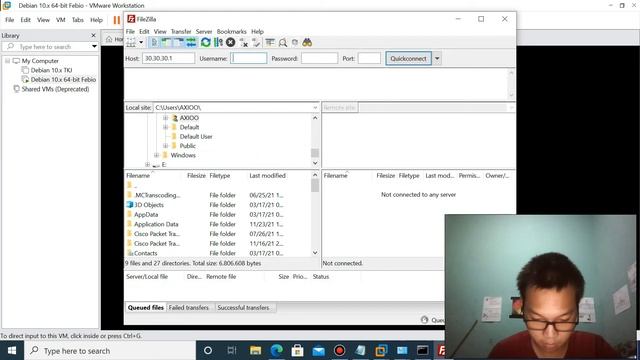The width and height of the screenshot is (640, 360).
Task: Click the VMware Workstation taskbar icon
Action: [381, 350]
